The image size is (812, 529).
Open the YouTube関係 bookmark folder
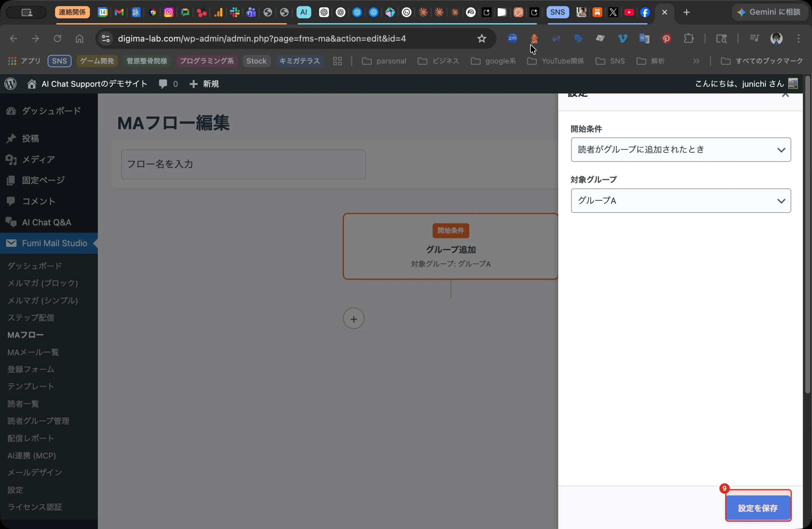556,61
